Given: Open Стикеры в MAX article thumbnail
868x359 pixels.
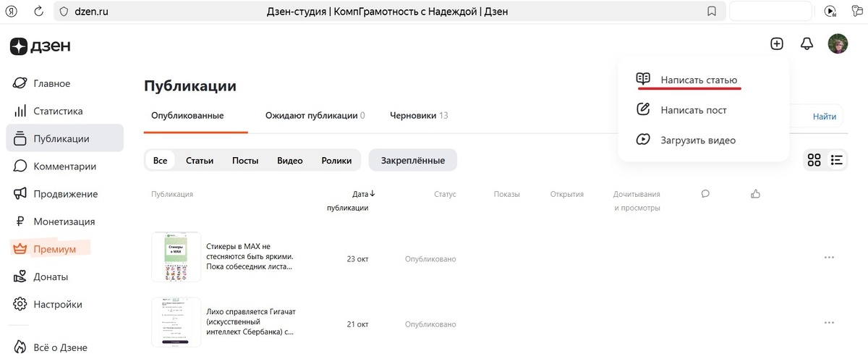Looking at the screenshot, I should point(176,257).
